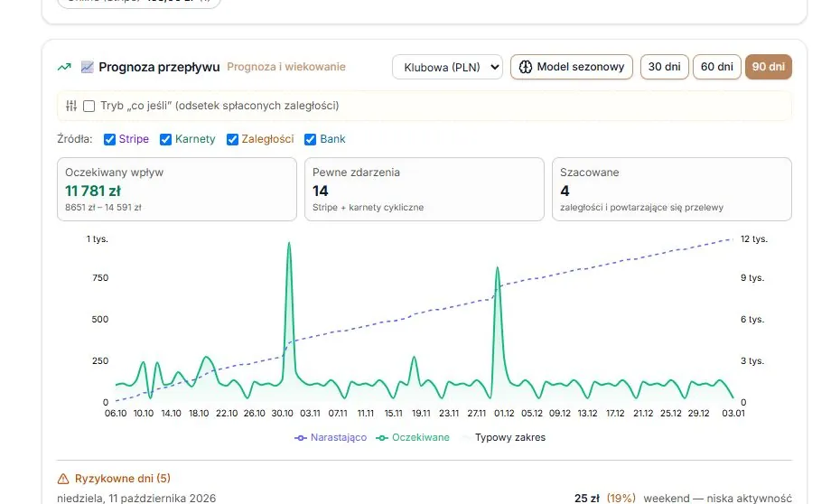Click the sliders icon beside Tryb co jeśli
The height and width of the screenshot is (504, 840).
[x=71, y=106]
